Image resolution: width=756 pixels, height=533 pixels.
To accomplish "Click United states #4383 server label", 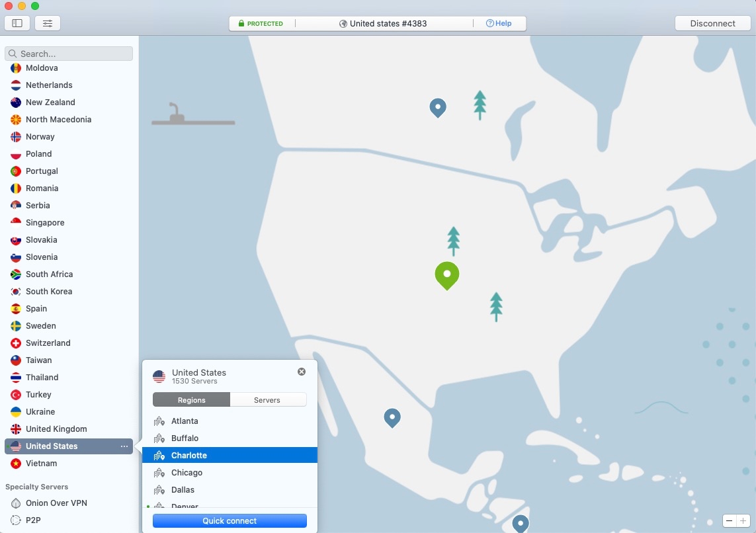I will coord(388,24).
